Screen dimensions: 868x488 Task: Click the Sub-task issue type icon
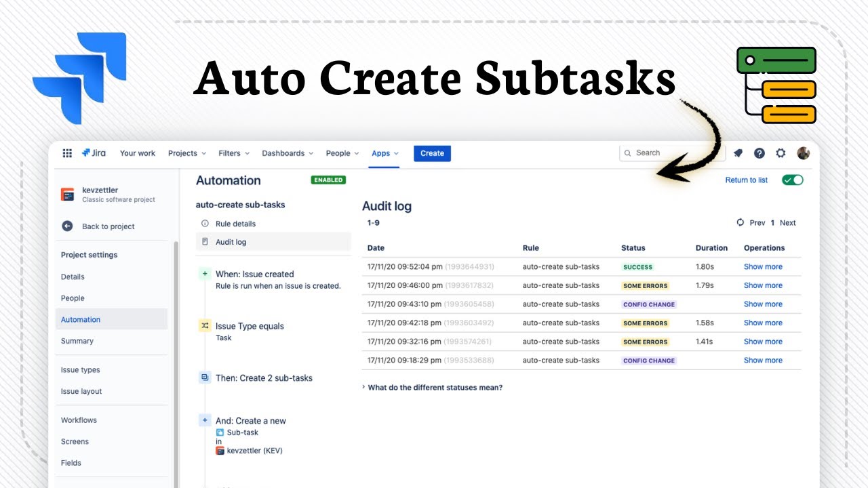coord(220,432)
